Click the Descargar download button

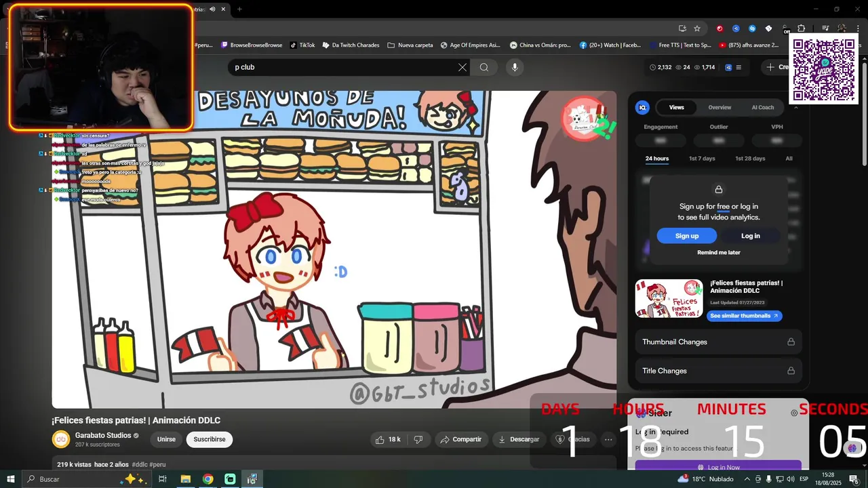(519, 439)
